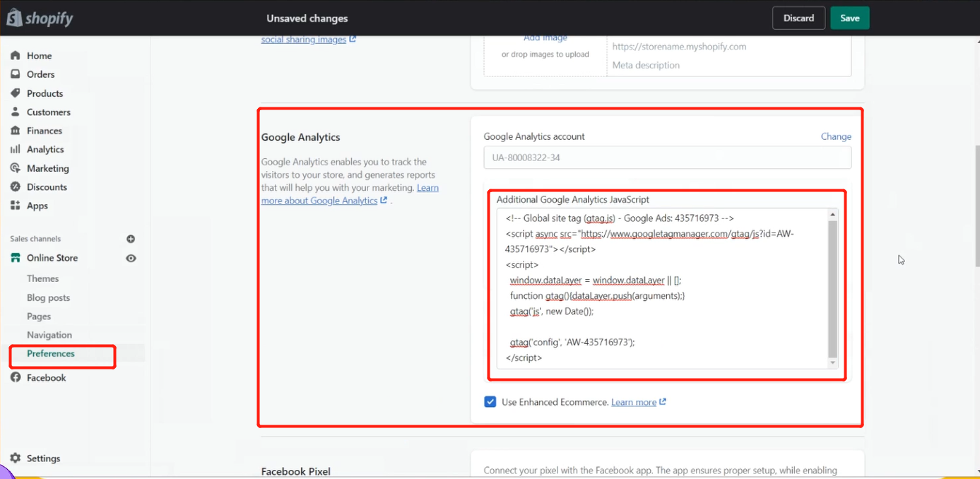The height and width of the screenshot is (479, 980).
Task: Go to Products in the sidebar
Action: pyautogui.click(x=45, y=93)
